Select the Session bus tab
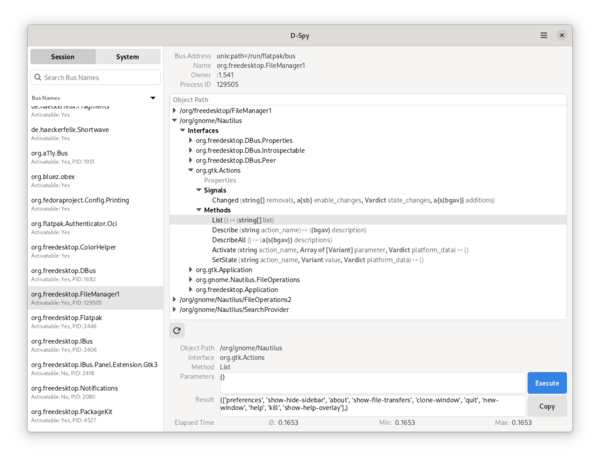600x462 pixels. click(62, 57)
